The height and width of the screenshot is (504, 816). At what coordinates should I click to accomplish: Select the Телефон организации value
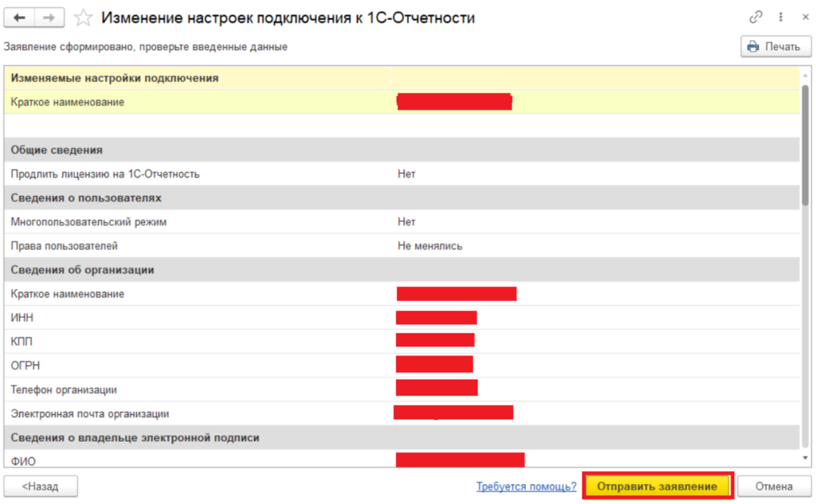pos(437,389)
